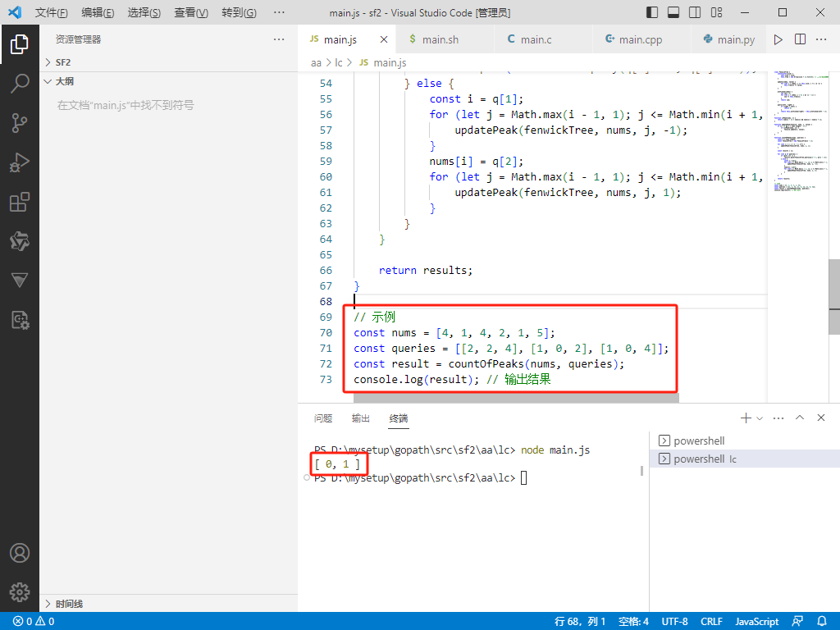840x630 pixels.
Task: Click the feedback icon in status bar
Action: point(797,622)
